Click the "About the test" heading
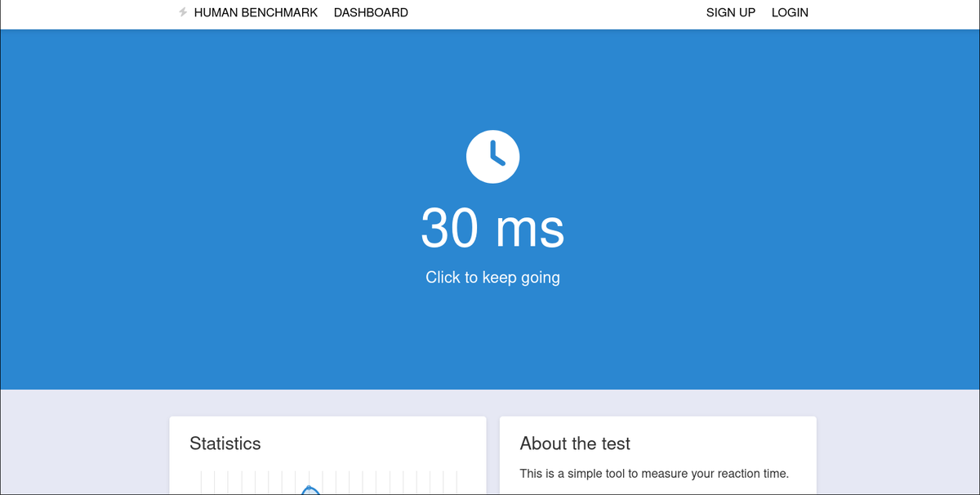The width and height of the screenshot is (980, 495). click(x=575, y=444)
